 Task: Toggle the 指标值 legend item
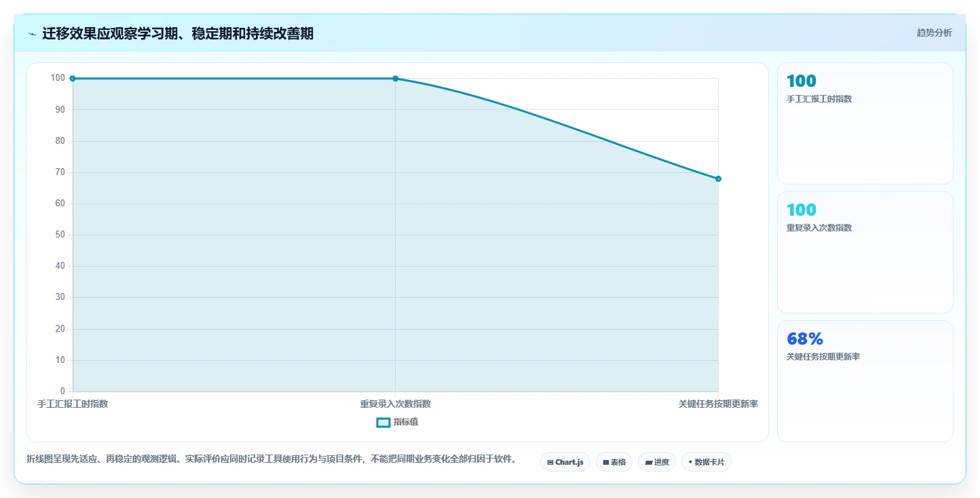(398, 422)
